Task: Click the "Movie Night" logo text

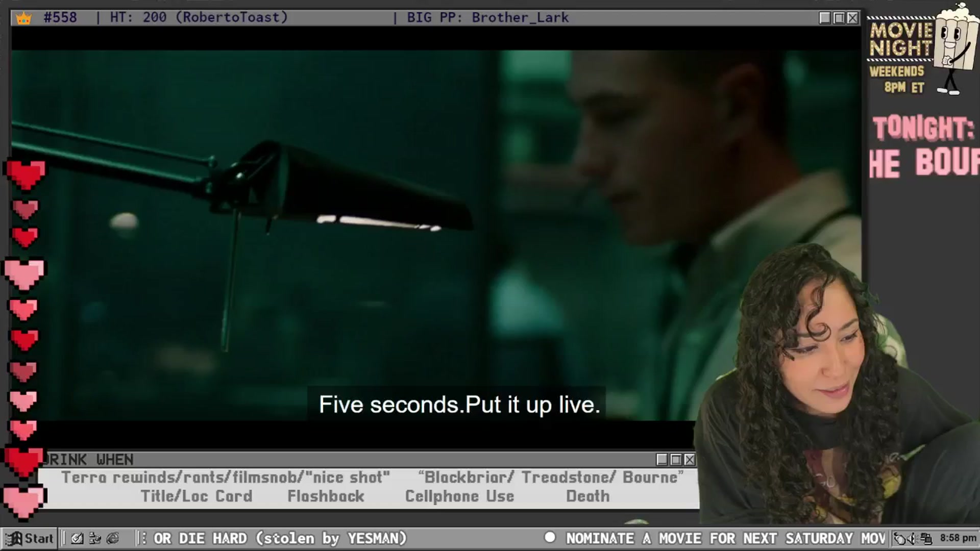Action: click(901, 39)
